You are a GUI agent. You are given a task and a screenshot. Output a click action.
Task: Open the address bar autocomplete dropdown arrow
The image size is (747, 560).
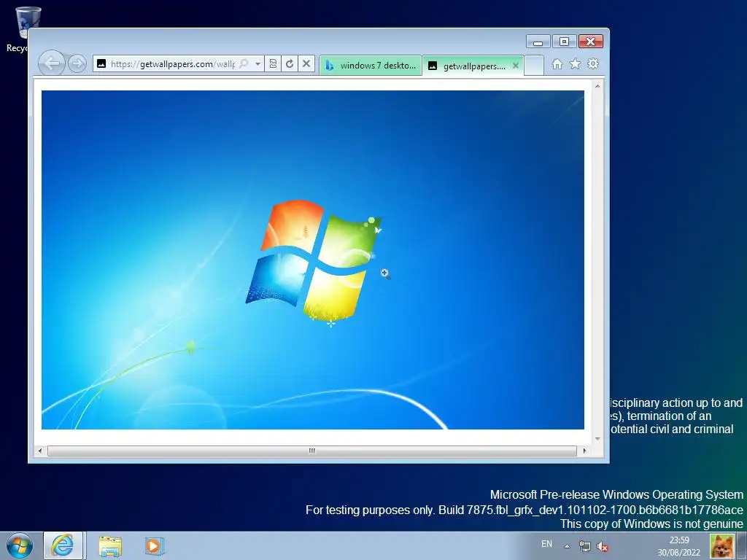click(x=258, y=64)
